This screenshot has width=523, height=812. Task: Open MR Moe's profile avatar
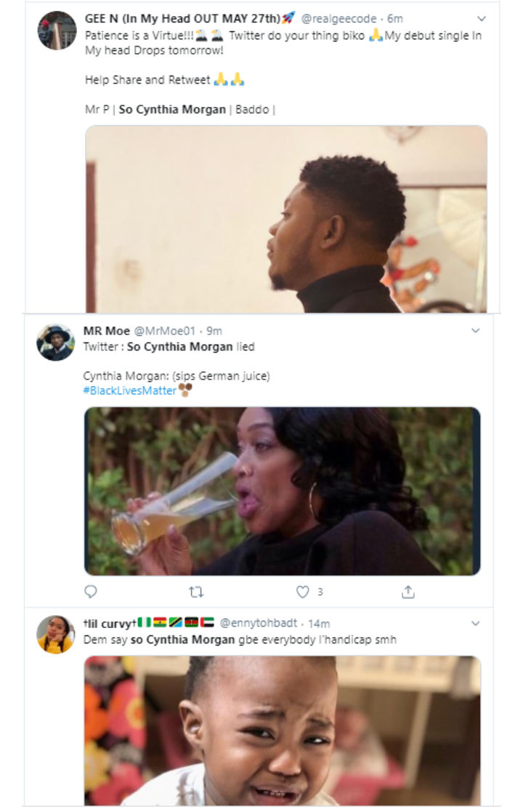click(56, 342)
